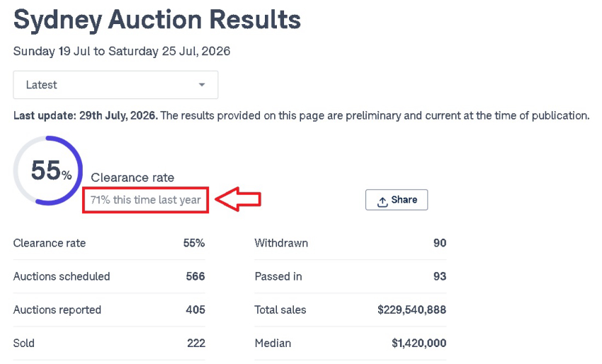Select '71% this time last year' text
The image size is (602, 364).
145,200
